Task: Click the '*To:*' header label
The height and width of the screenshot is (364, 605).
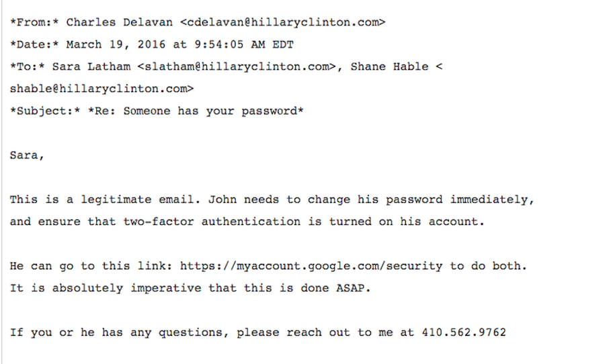Action: pyautogui.click(x=27, y=66)
